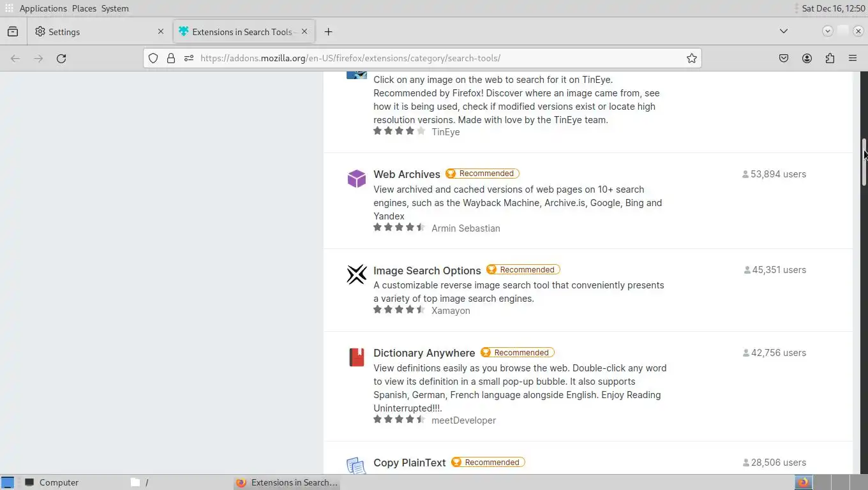
Task: Open the Copy PlainText extension link
Action: point(410,463)
